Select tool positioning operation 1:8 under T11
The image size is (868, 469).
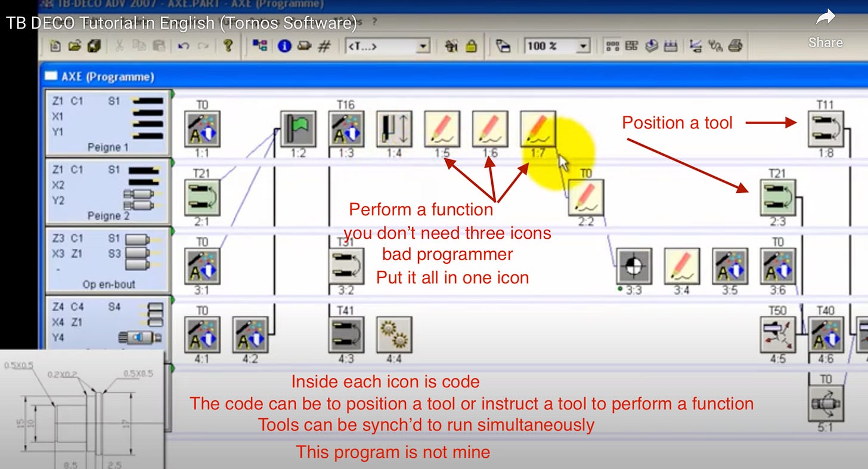(826, 129)
